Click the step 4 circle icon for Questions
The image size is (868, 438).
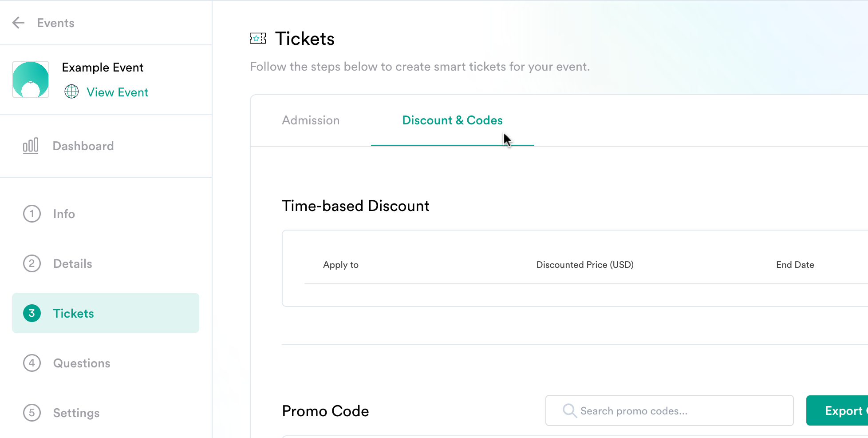coord(32,363)
